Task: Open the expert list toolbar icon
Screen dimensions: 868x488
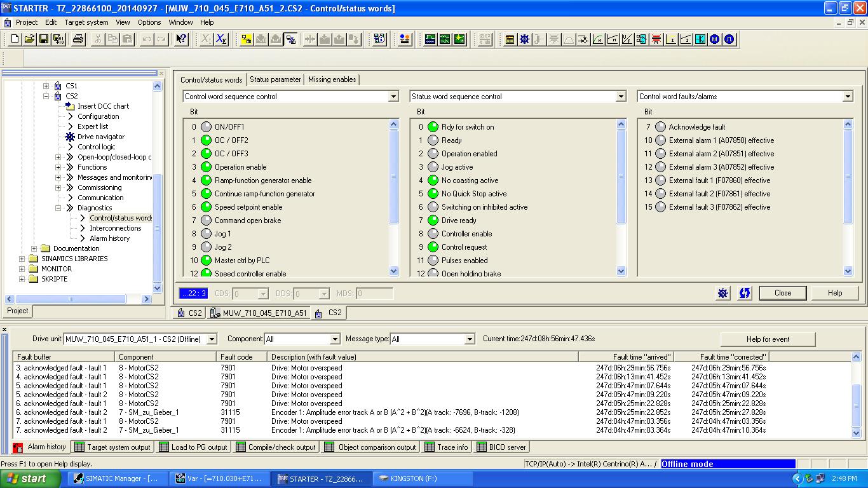Action: 510,39
